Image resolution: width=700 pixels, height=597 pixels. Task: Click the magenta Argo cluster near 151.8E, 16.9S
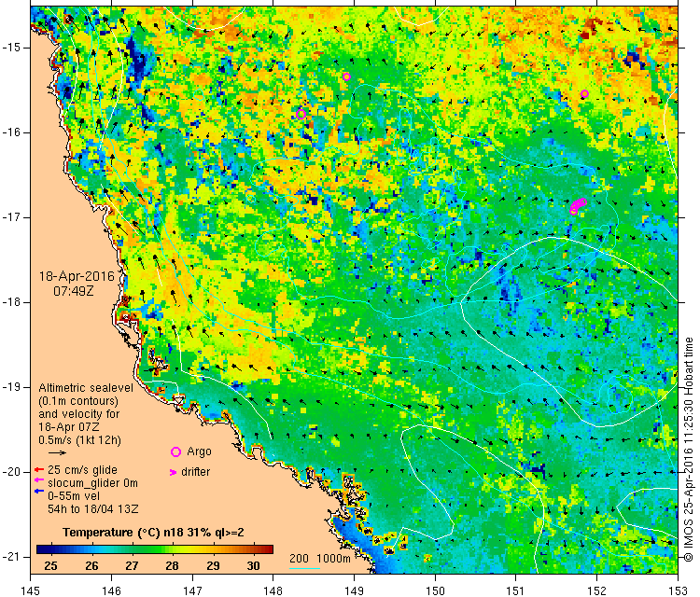pos(578,206)
